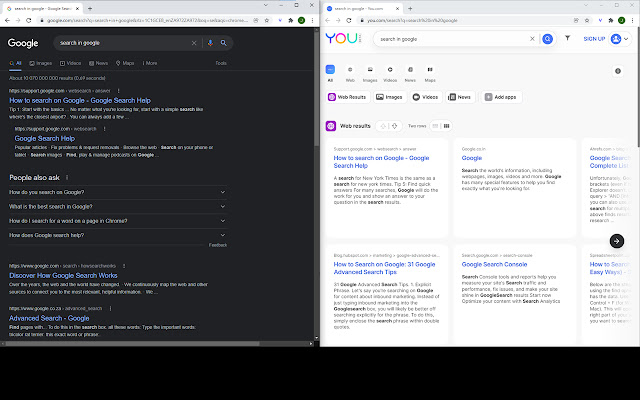The height and width of the screenshot is (400, 640).
Task: Click You.com window vertical scrollbar
Action: tap(637, 87)
